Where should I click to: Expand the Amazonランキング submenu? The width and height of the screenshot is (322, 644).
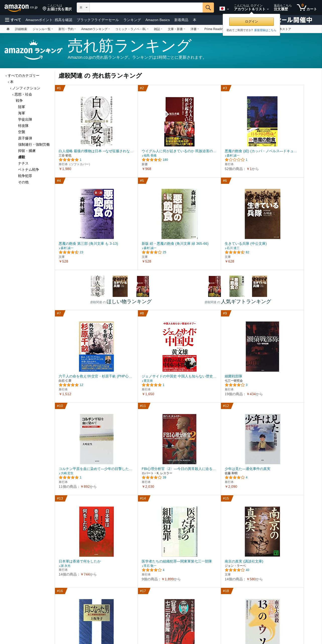click(95, 29)
